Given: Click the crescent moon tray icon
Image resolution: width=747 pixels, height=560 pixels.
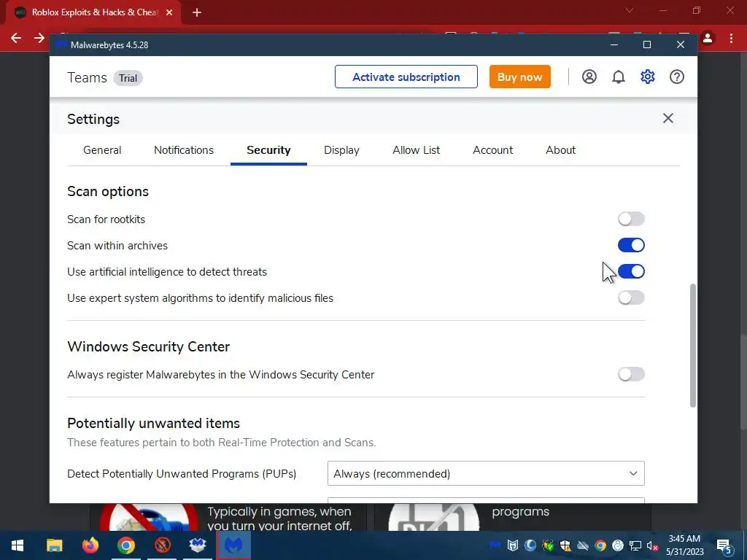Looking at the screenshot, I should tap(530, 545).
